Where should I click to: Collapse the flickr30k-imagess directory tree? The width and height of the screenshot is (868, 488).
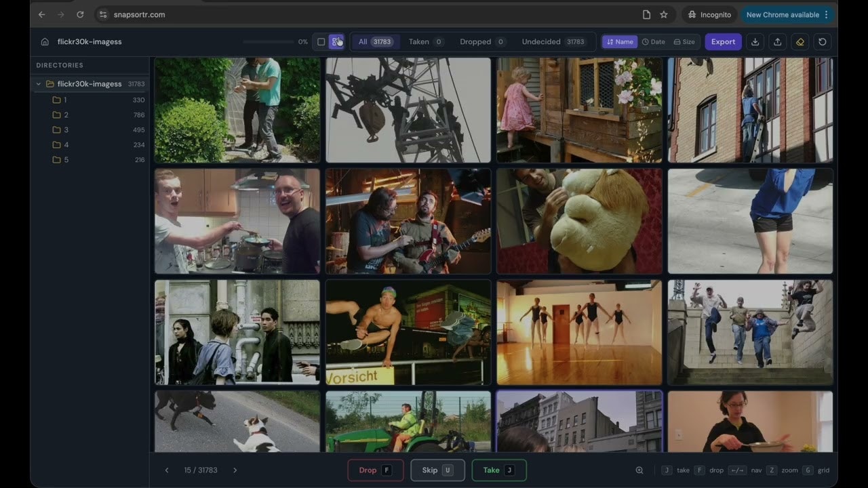[x=38, y=83]
